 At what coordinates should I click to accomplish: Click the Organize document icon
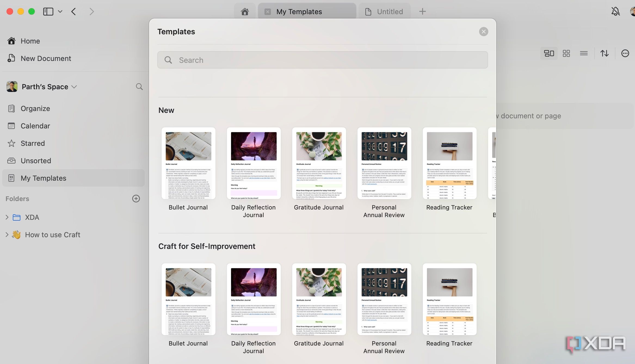coord(11,109)
